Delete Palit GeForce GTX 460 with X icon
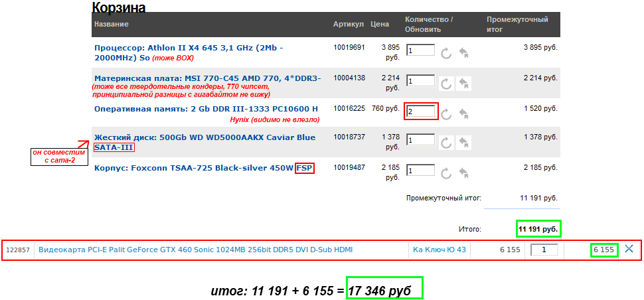 click(x=628, y=248)
